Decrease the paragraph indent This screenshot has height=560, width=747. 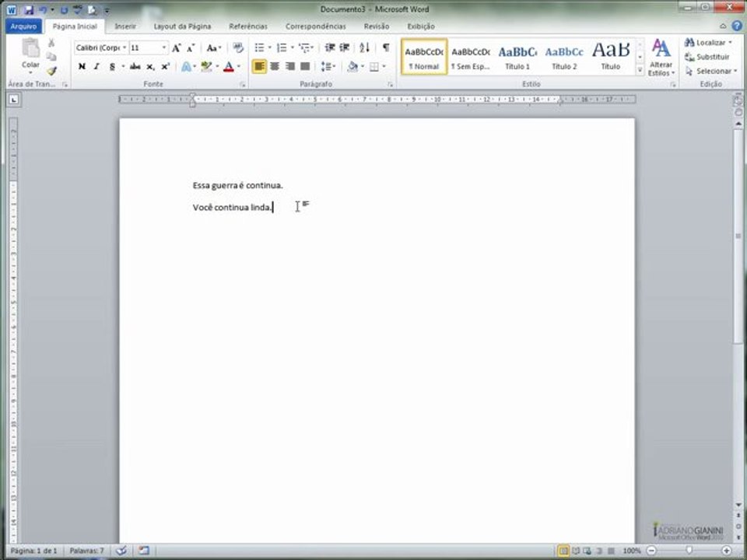(330, 47)
